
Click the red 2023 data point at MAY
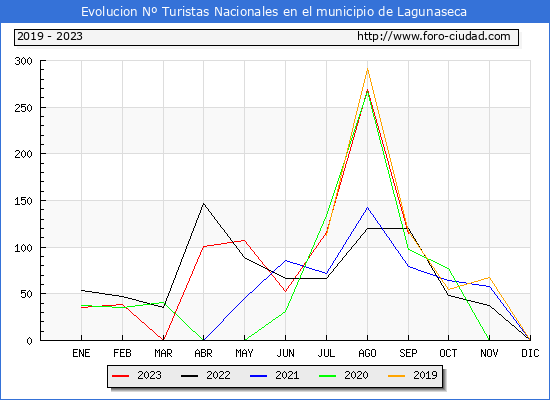(244, 240)
